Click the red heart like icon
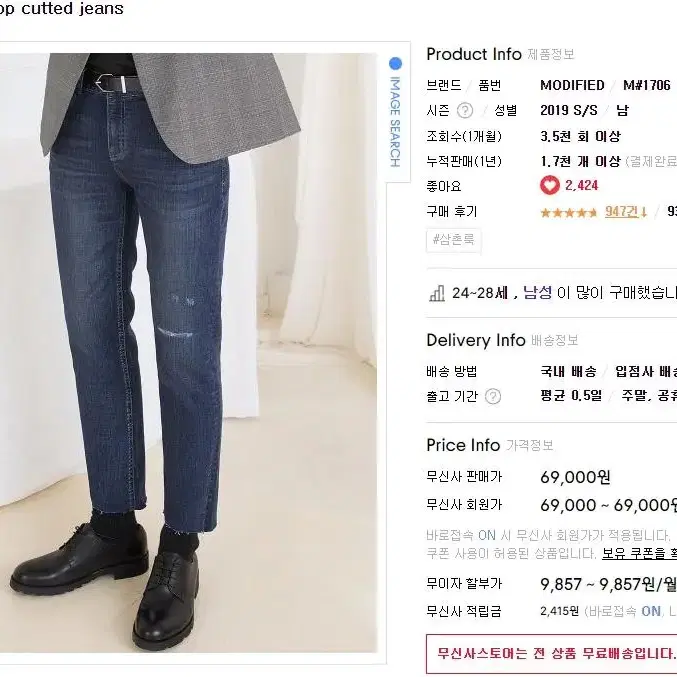Screen dimensions: 677x677 pyautogui.click(x=550, y=186)
